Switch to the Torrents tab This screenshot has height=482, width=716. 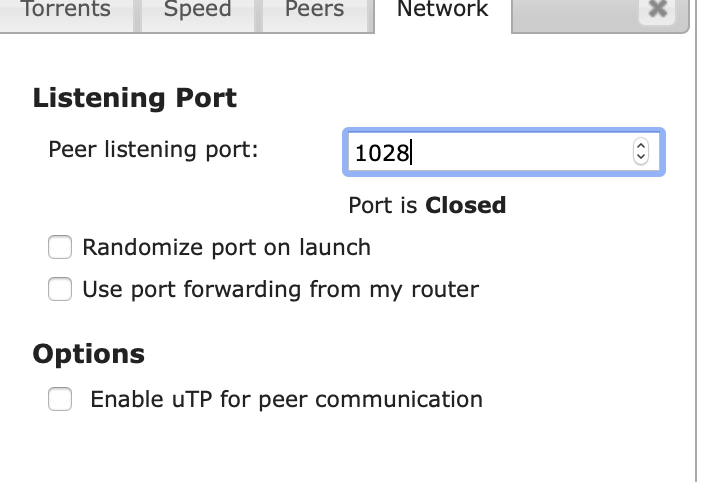point(66,10)
